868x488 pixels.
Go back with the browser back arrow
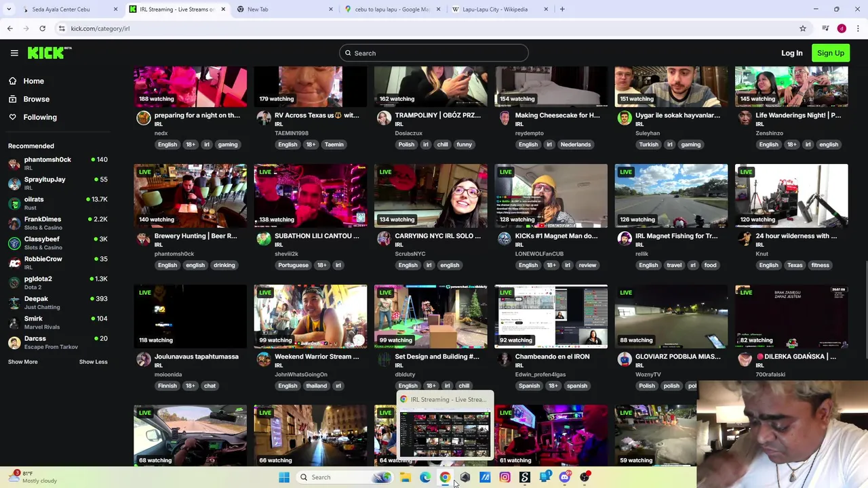click(x=9, y=28)
